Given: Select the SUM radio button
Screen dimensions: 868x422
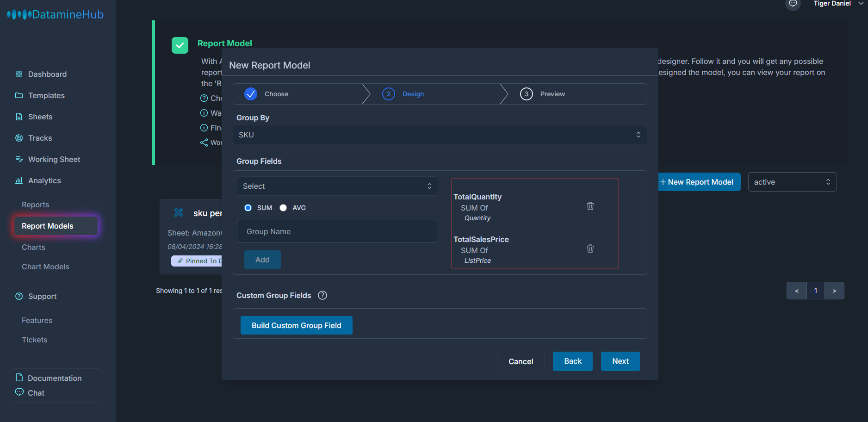Looking at the screenshot, I should [248, 208].
